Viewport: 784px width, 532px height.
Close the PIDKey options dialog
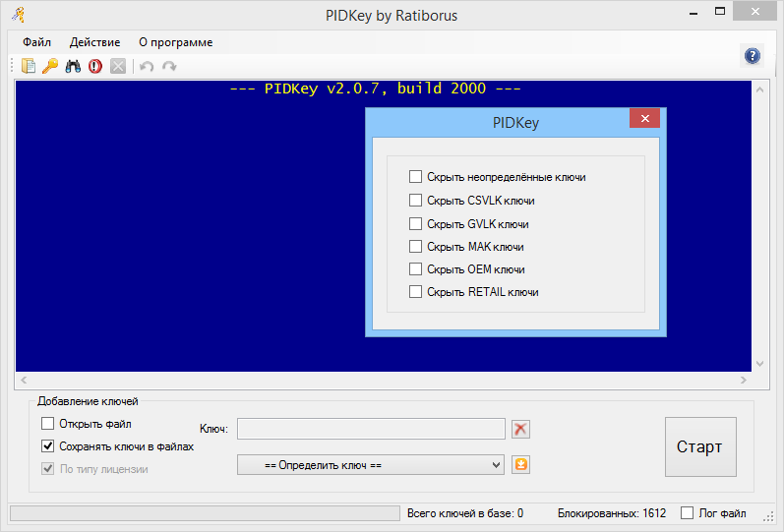click(644, 119)
